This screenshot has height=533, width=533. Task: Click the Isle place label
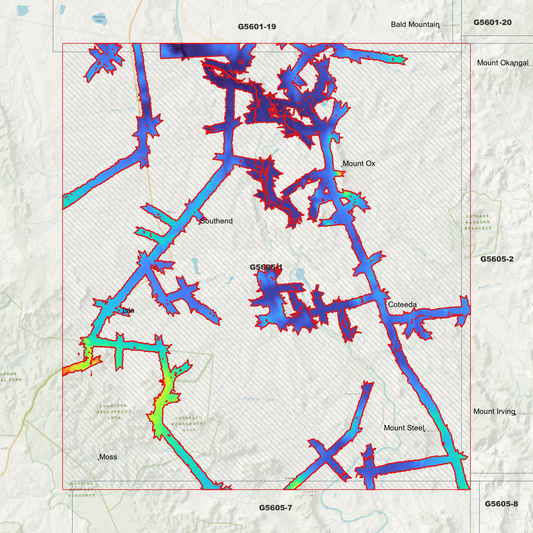click(x=128, y=310)
